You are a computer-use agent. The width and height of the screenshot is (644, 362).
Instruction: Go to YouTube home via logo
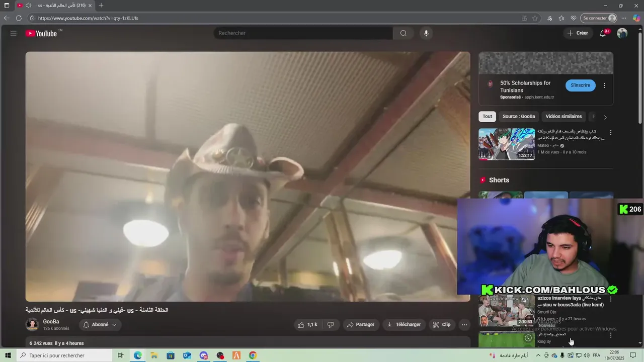41,33
